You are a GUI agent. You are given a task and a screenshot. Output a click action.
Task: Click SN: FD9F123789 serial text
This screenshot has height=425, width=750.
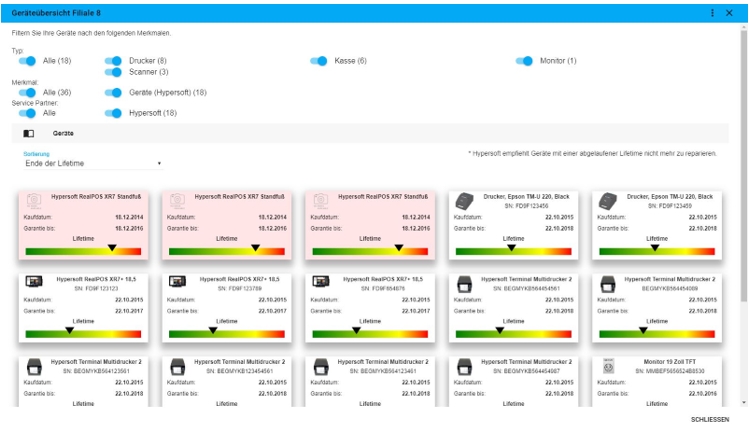240,289
